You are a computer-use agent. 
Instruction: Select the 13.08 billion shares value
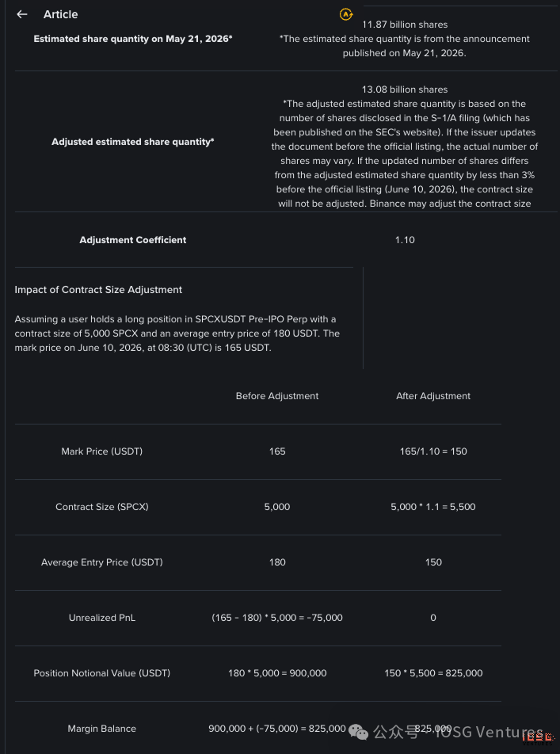click(405, 89)
